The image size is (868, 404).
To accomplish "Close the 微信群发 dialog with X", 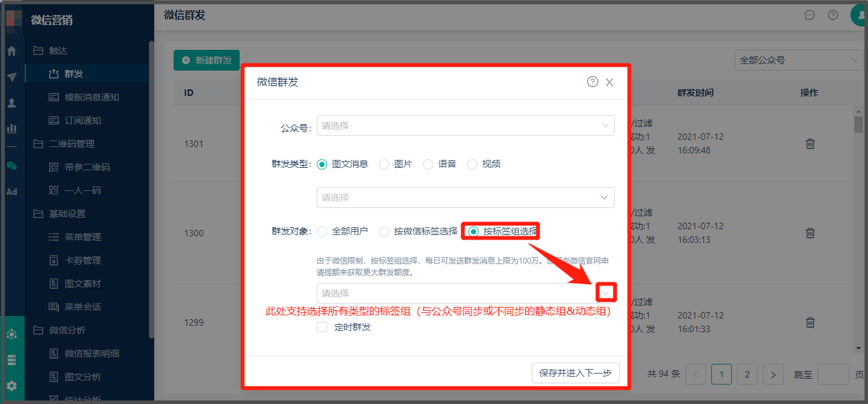I will tap(609, 82).
